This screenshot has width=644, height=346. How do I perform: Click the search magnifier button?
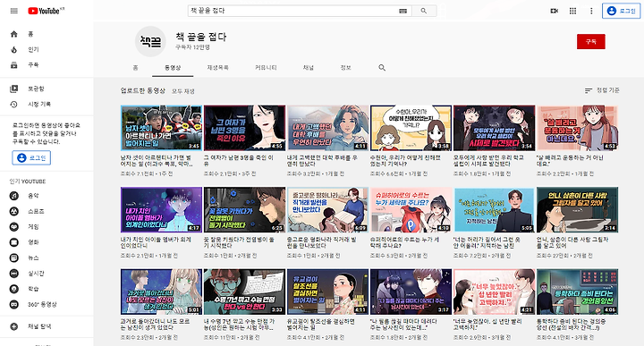[x=423, y=11]
